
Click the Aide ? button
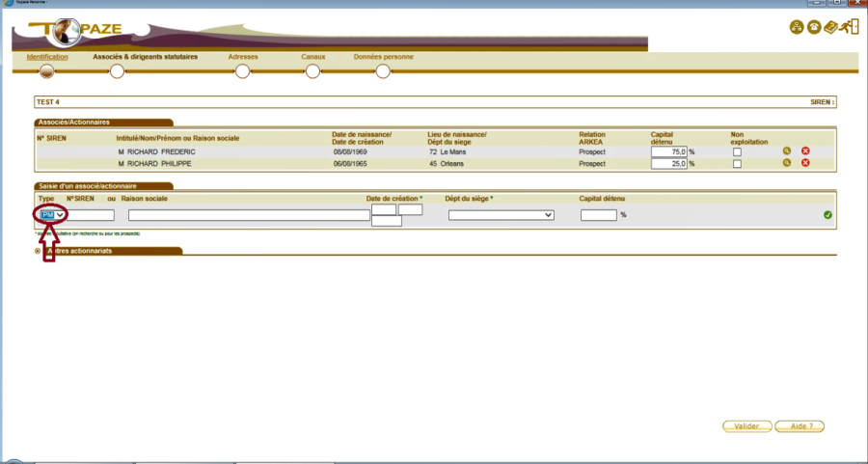pos(800,425)
